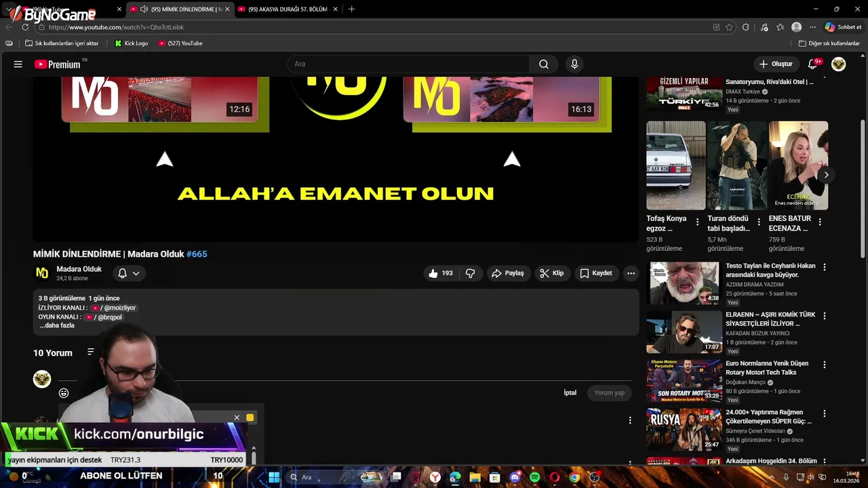Click in the YouTube Ara search field
868x488 pixels.
408,64
